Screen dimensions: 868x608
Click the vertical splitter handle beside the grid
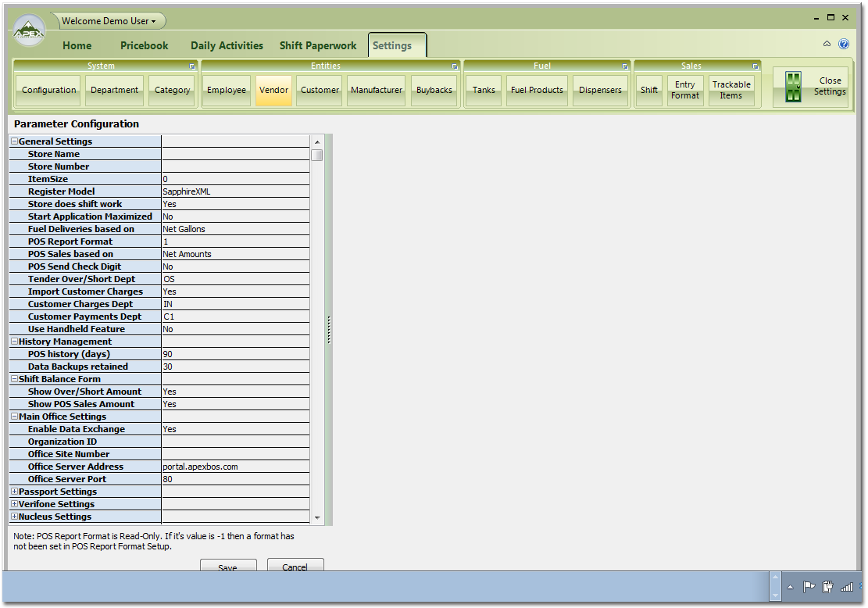click(329, 329)
